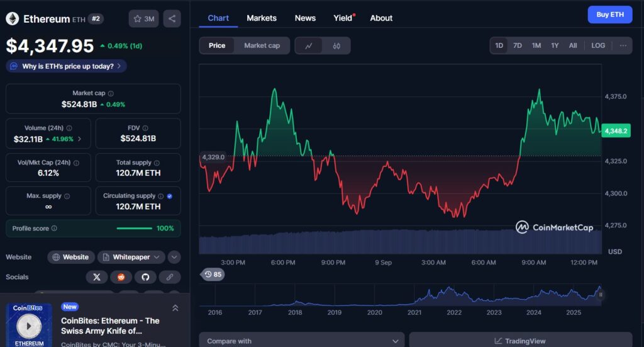Open Ethereum GitHub social link
Screen dimensions: 644x347
(145, 277)
